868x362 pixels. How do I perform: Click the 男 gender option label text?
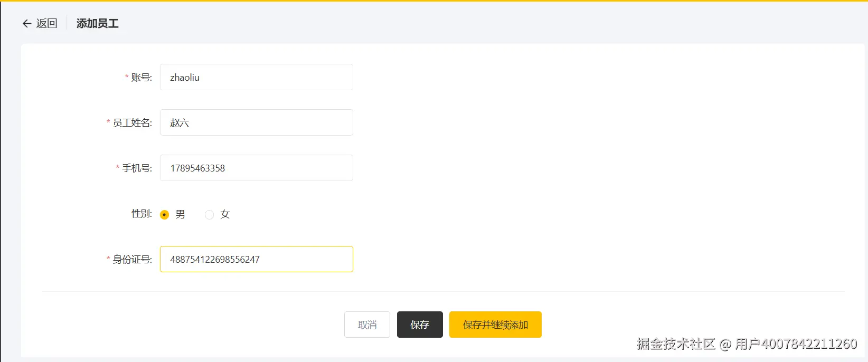(x=181, y=214)
